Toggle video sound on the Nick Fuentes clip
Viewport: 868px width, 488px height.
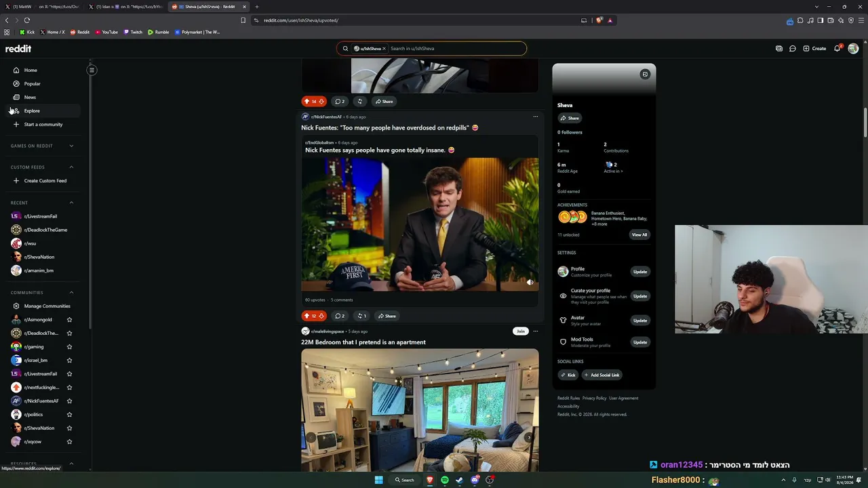(530, 282)
